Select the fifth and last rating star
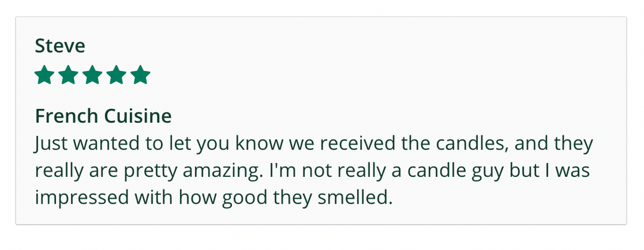This screenshot has height=250, width=644. tap(140, 76)
